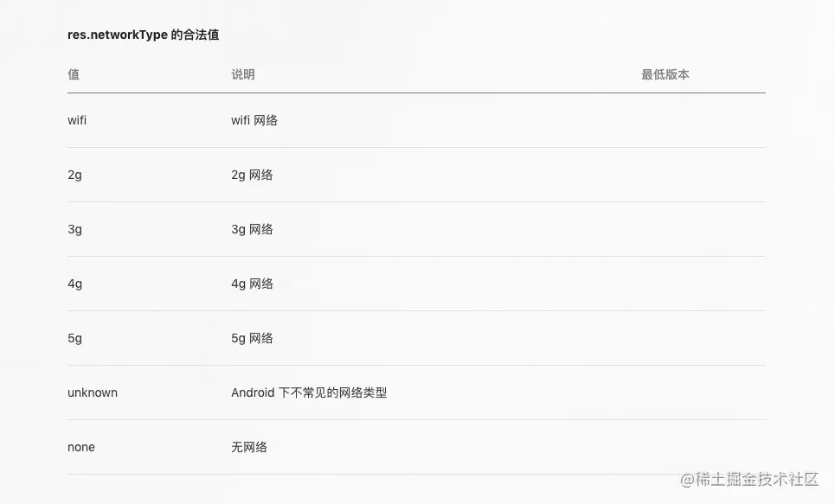This screenshot has width=835, height=504.
Task: Click the 无网络 description
Action: 249,447
